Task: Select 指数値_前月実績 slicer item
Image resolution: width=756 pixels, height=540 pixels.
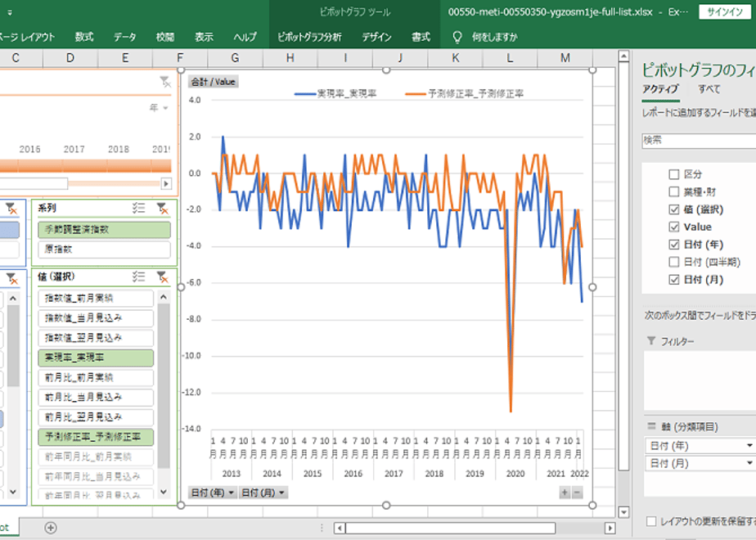Action: point(96,298)
